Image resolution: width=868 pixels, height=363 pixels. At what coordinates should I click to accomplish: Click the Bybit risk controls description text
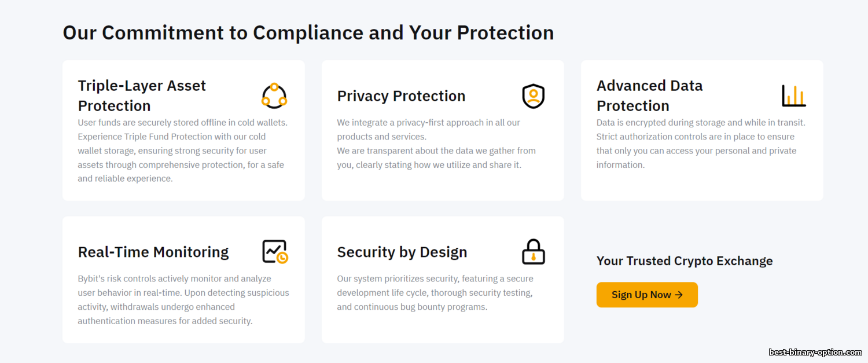[183, 300]
